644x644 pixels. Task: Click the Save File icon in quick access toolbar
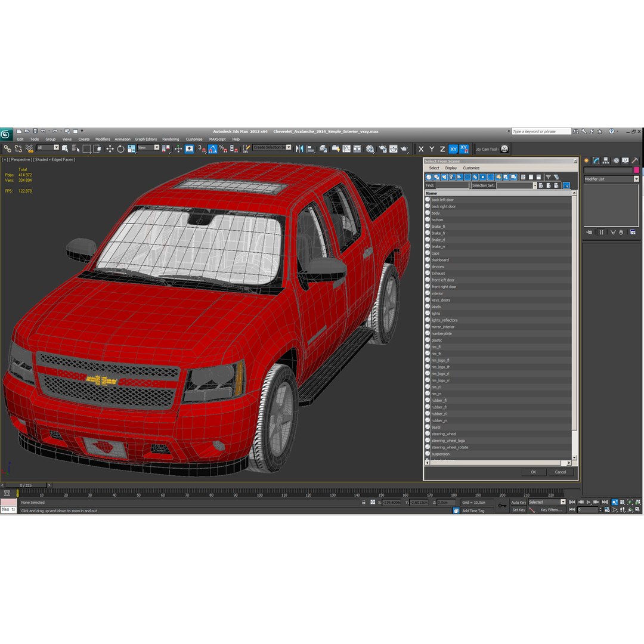[35, 131]
